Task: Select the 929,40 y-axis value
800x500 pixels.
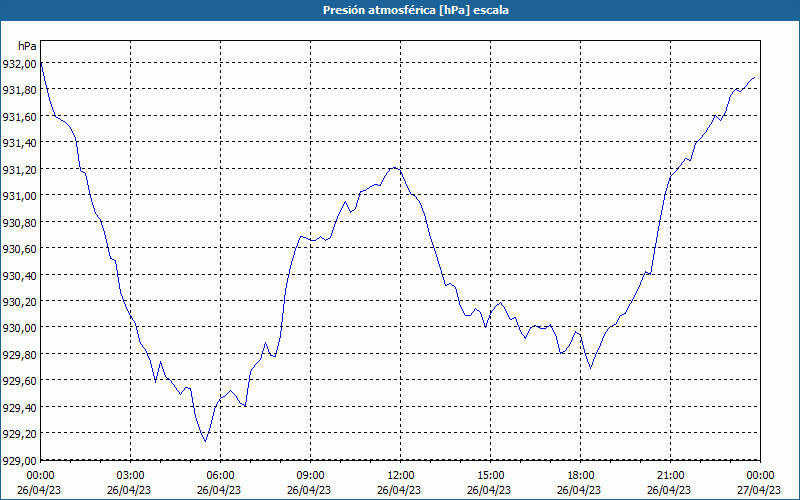Action: pyautogui.click(x=19, y=408)
